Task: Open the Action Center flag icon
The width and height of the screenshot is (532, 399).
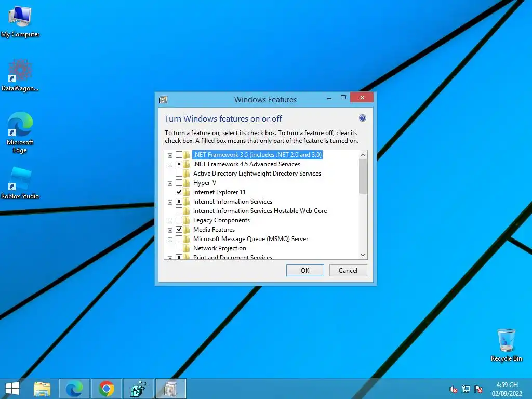Action: click(478, 389)
